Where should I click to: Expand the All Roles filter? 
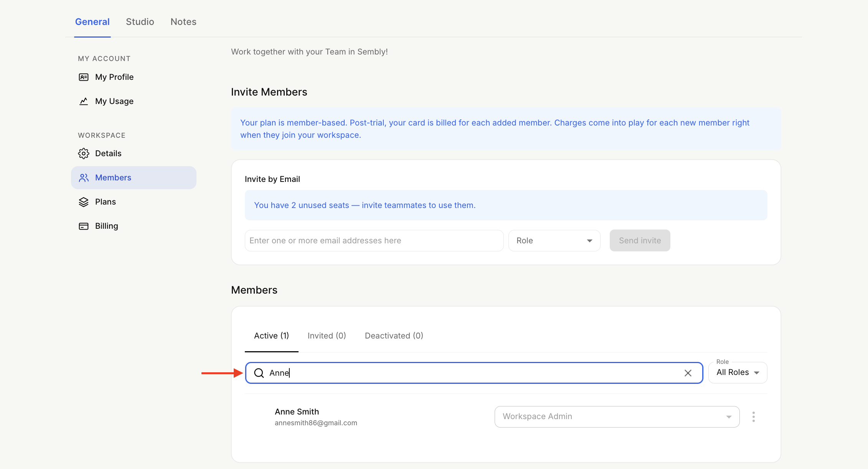click(738, 373)
